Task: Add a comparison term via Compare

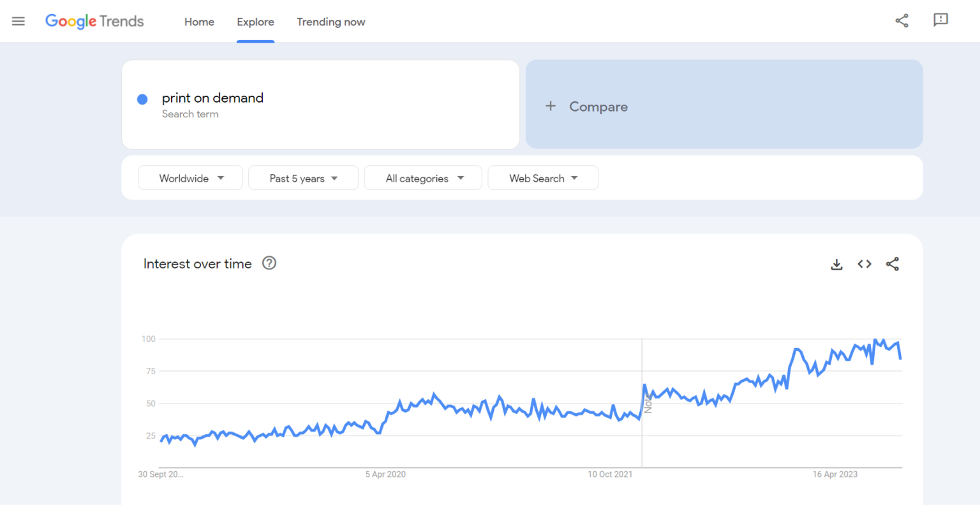Action: click(x=598, y=106)
